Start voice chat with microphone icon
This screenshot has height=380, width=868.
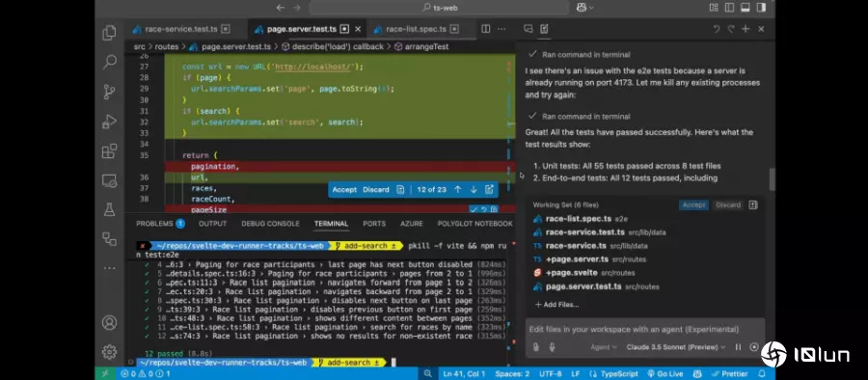[x=552, y=347]
